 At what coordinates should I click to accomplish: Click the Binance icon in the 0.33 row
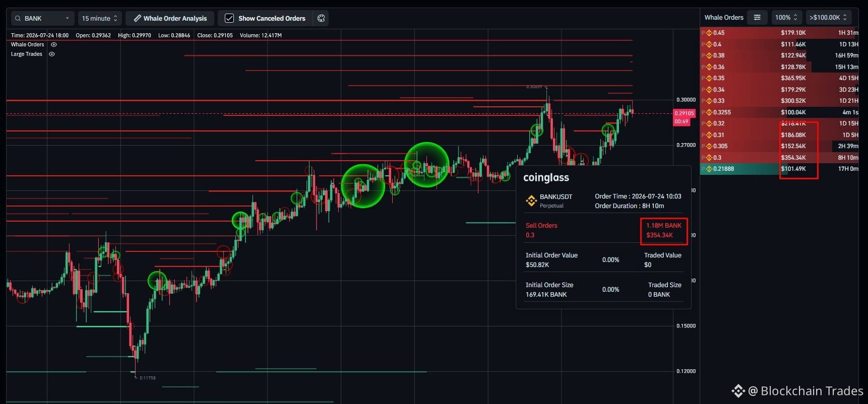(x=709, y=101)
